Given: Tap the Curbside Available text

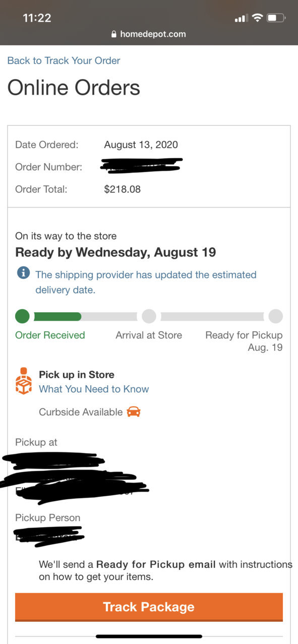Looking at the screenshot, I should pyautogui.click(x=81, y=412).
